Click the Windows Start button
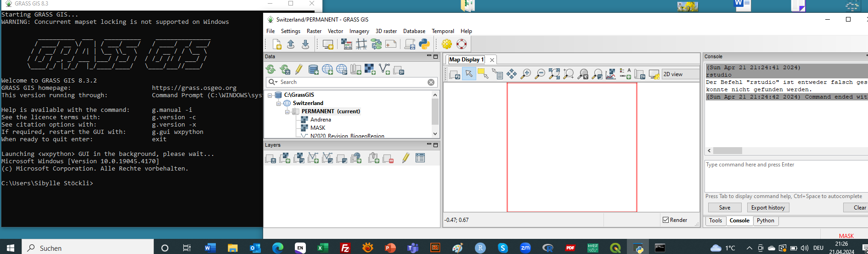 (x=11, y=248)
